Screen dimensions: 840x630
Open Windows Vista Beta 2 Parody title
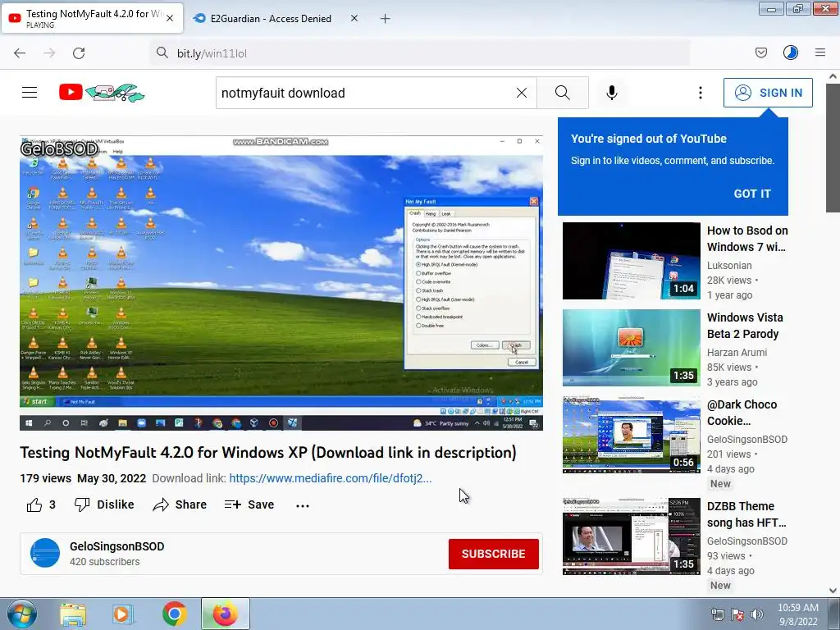pos(745,326)
